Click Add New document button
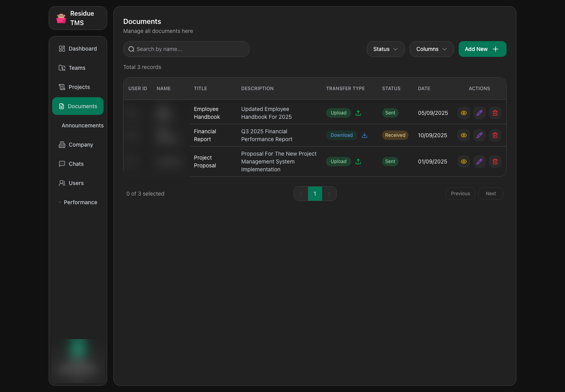 point(483,49)
